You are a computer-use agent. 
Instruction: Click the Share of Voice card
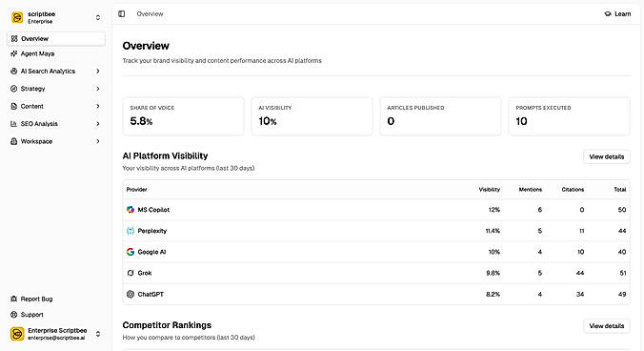point(183,116)
